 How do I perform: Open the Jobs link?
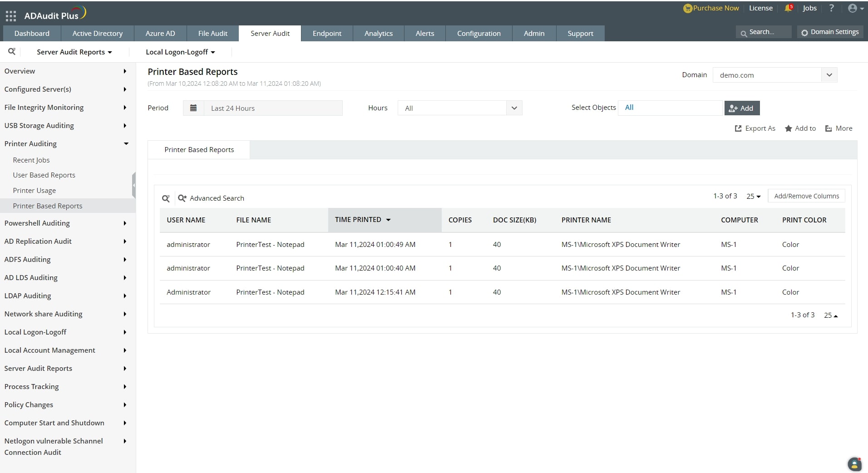pos(810,8)
